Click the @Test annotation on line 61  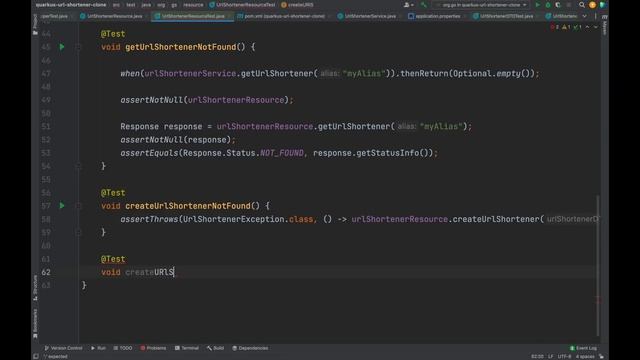(x=113, y=259)
